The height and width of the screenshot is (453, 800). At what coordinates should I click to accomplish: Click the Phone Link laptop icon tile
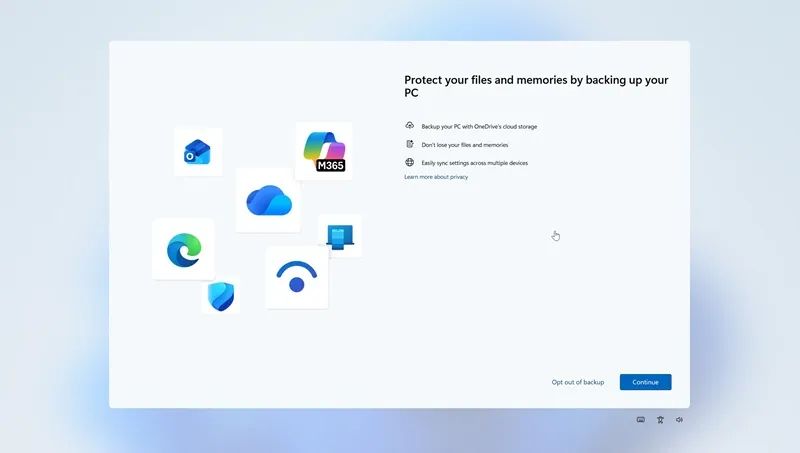(x=340, y=236)
